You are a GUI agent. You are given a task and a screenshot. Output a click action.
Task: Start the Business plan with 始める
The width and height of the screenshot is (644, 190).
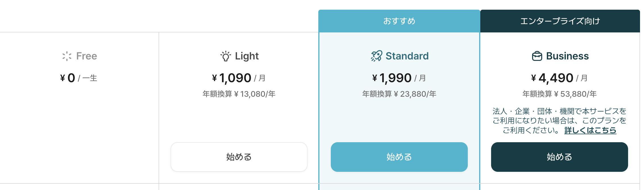(560, 157)
